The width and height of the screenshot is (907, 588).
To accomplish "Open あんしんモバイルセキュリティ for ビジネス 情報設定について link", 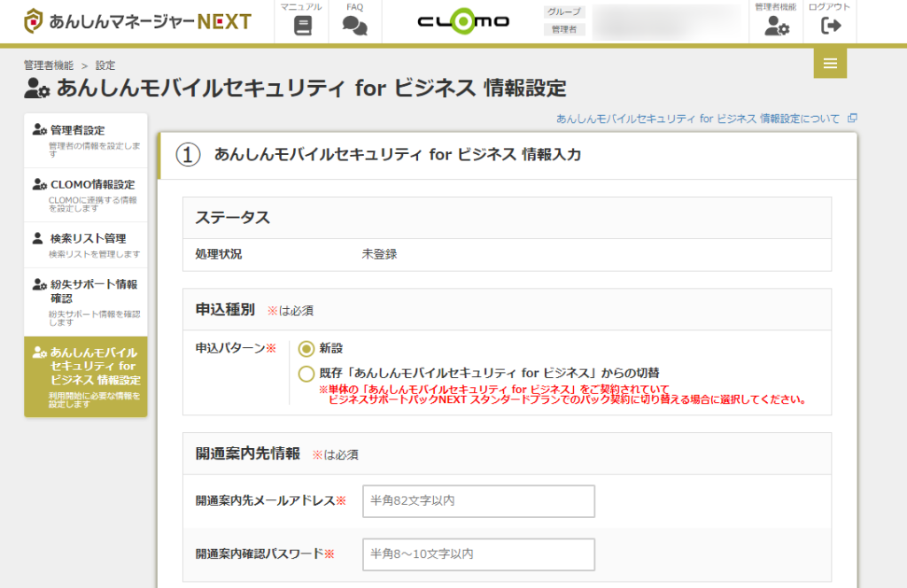I will [697, 119].
